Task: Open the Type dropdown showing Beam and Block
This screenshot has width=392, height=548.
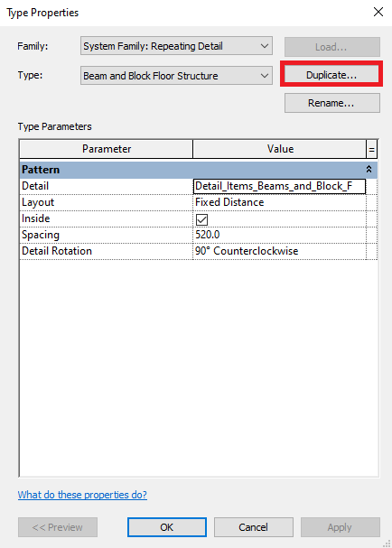Action: (x=176, y=75)
